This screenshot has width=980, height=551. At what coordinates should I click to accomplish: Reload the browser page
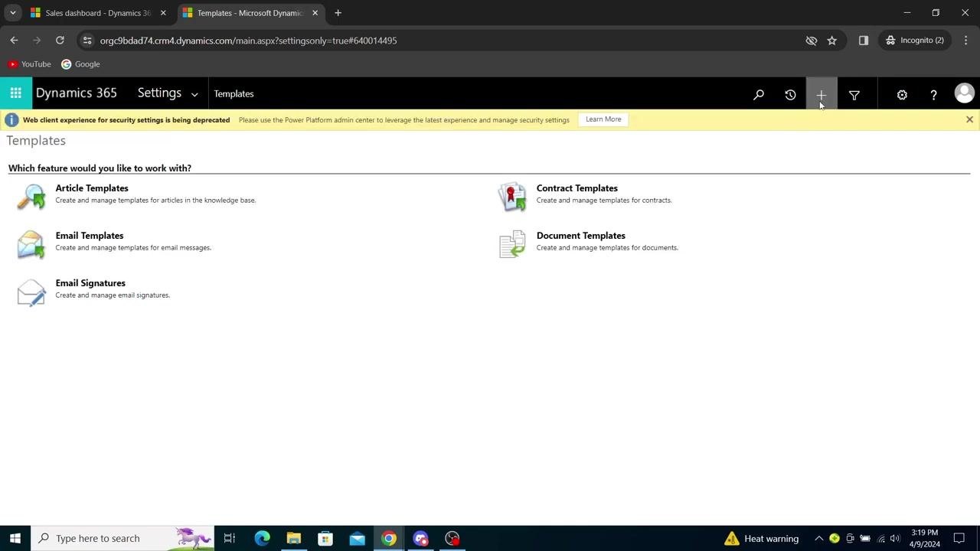60,41
